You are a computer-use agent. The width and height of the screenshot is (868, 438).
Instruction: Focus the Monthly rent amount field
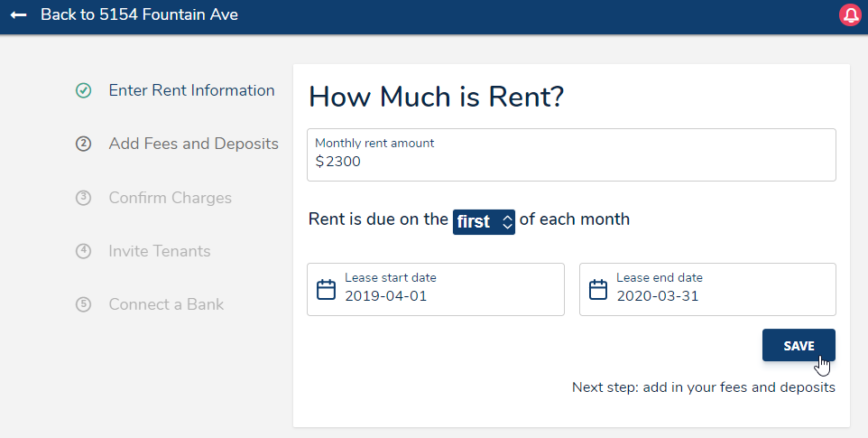pyautogui.click(x=571, y=162)
